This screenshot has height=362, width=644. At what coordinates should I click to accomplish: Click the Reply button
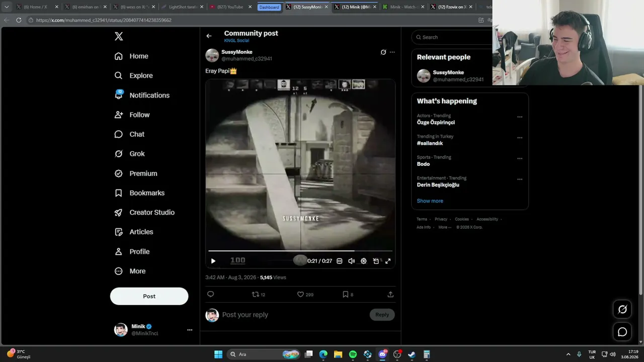coord(382,315)
